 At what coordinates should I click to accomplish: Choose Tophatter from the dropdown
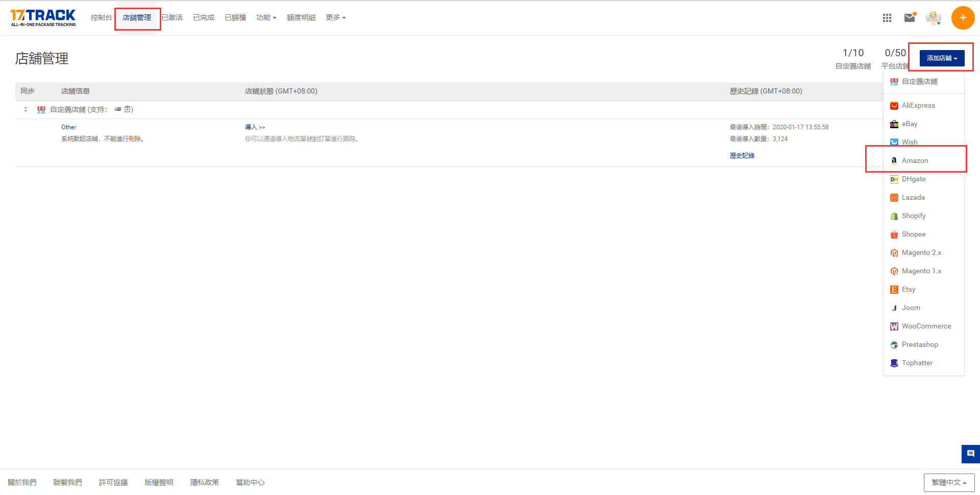[x=924, y=363]
